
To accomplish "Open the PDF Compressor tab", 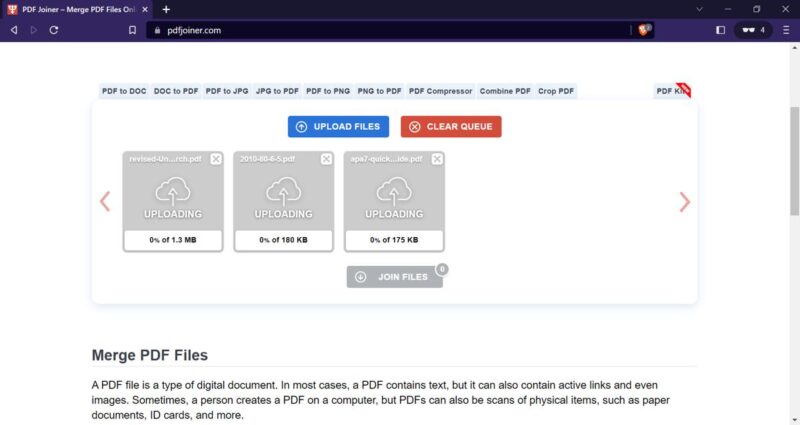I will pos(440,91).
